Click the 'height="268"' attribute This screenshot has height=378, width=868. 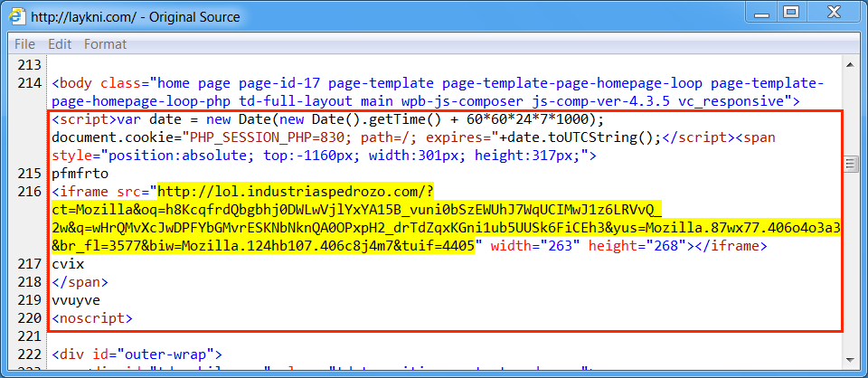click(637, 246)
